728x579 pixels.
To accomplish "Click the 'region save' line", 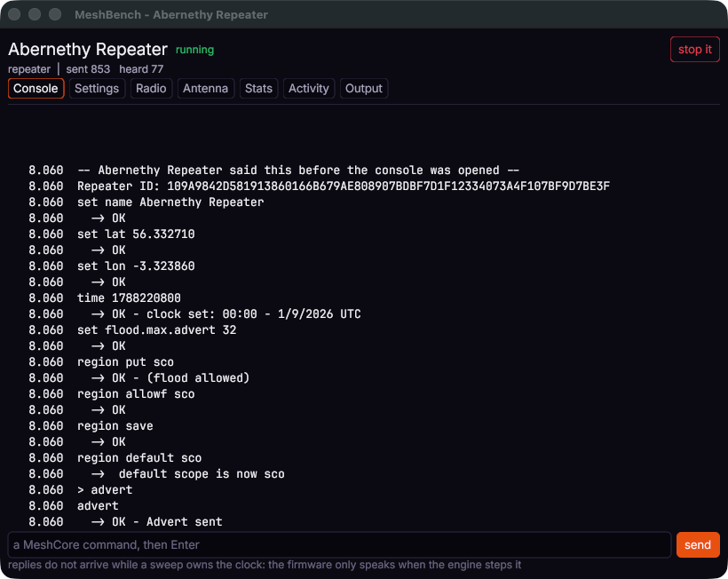I will (x=115, y=426).
